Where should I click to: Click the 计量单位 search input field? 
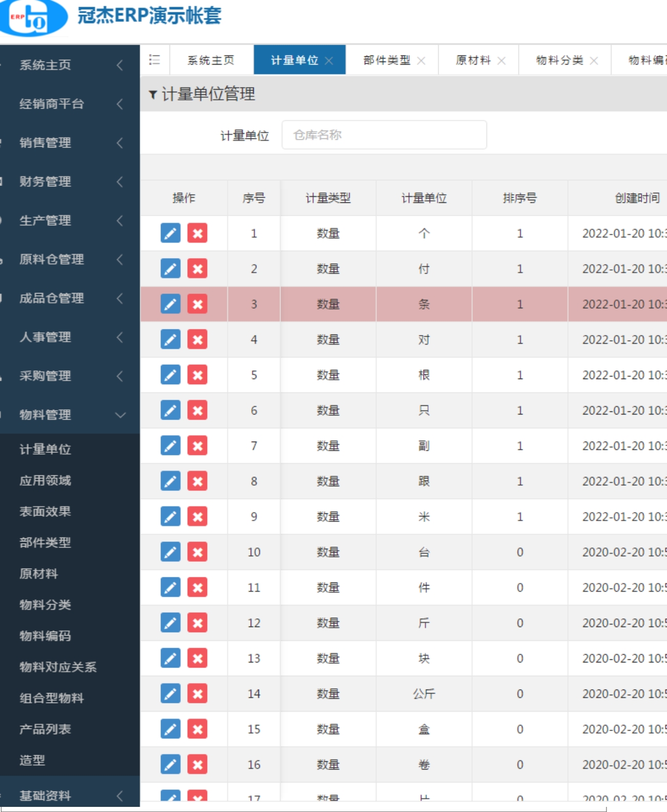pos(384,135)
